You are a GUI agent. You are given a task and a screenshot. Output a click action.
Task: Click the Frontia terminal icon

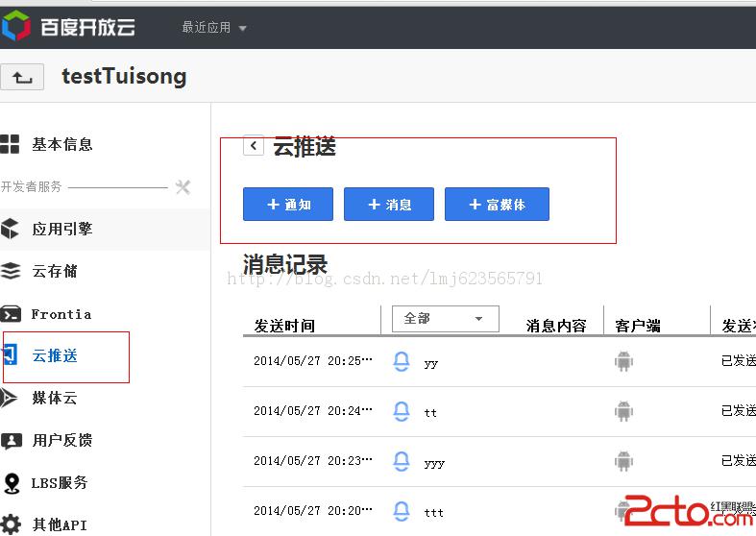pyautogui.click(x=11, y=314)
